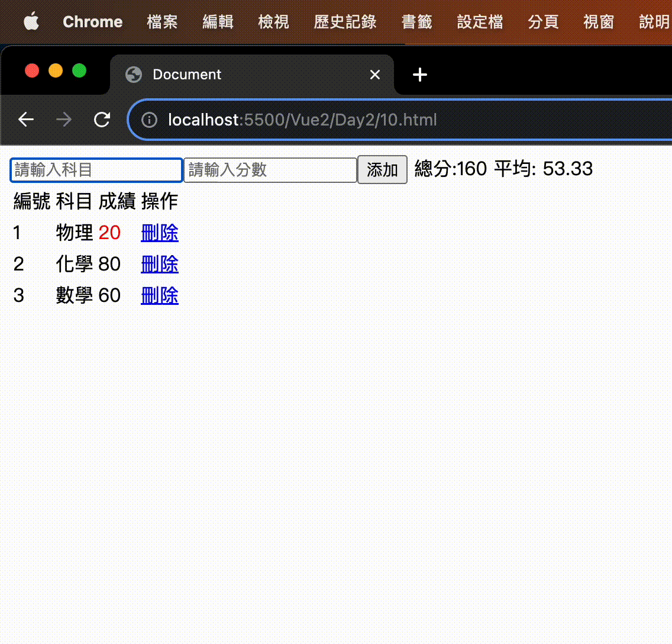
Task: Open a new tab with the plus button
Action: click(x=420, y=75)
